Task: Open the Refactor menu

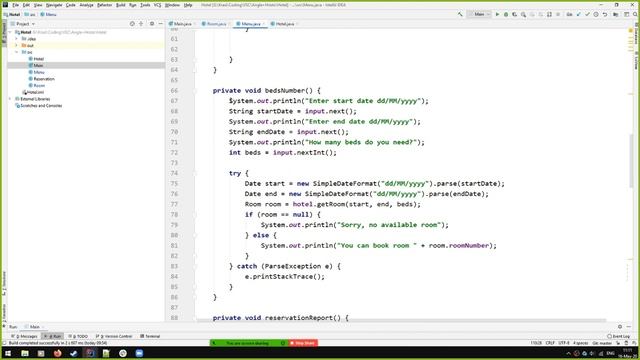Action: 104,5
